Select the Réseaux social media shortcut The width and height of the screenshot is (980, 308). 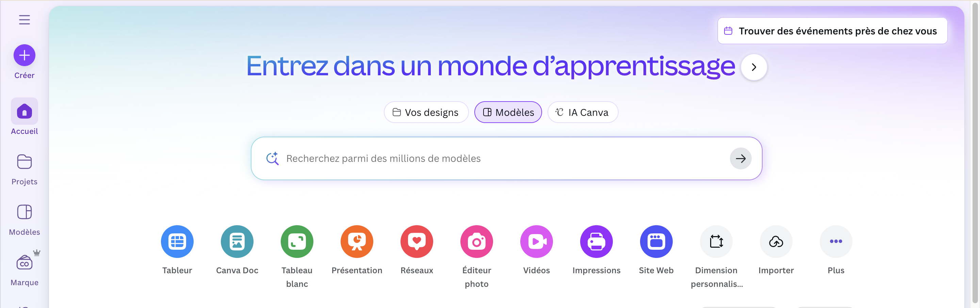417,241
